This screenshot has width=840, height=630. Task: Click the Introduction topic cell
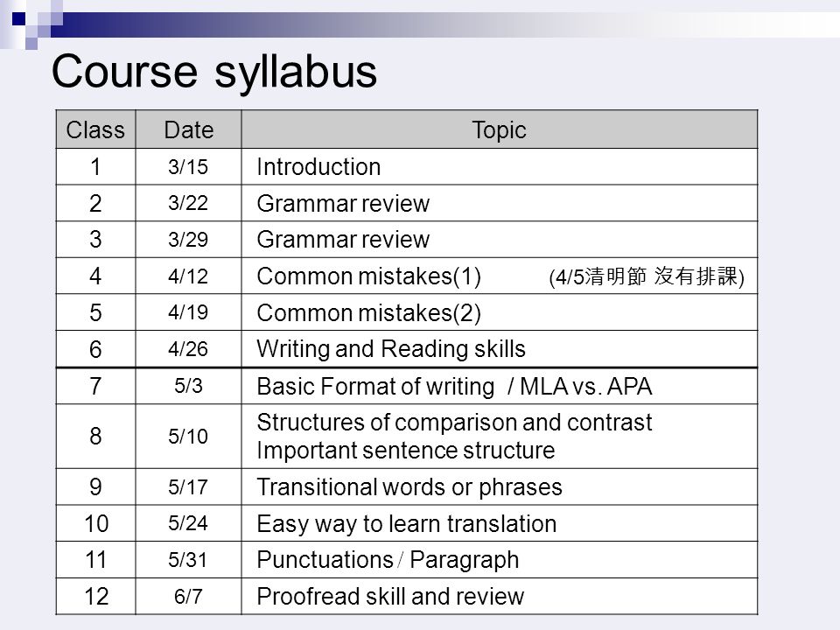(500, 166)
